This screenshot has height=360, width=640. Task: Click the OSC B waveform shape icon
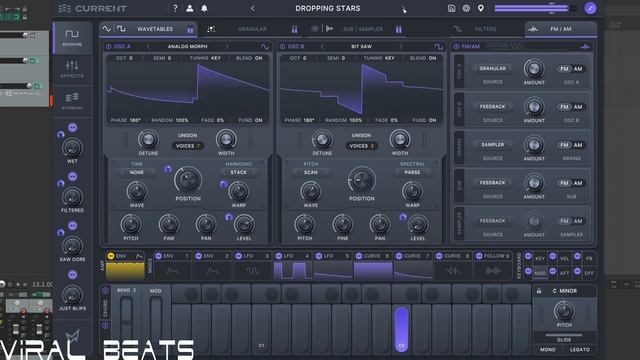pos(439,47)
